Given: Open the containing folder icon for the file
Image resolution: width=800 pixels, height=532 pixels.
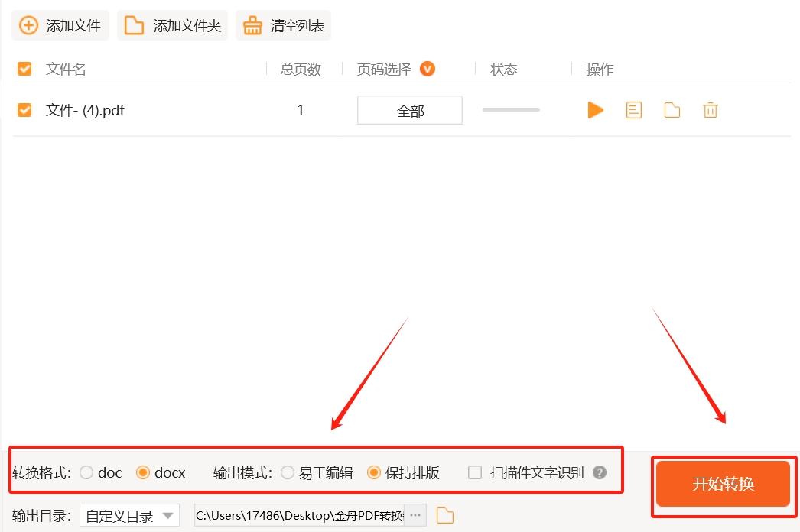Looking at the screenshot, I should click(x=672, y=110).
